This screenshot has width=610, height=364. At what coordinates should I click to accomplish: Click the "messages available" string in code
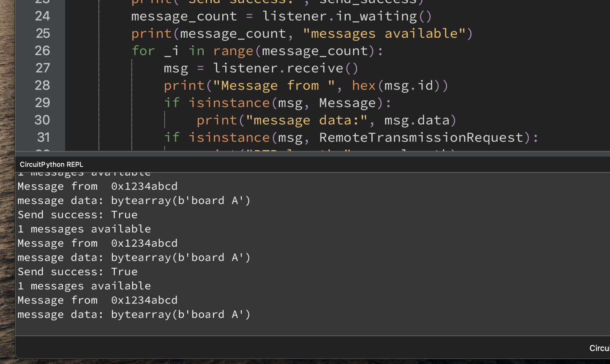[385, 34]
